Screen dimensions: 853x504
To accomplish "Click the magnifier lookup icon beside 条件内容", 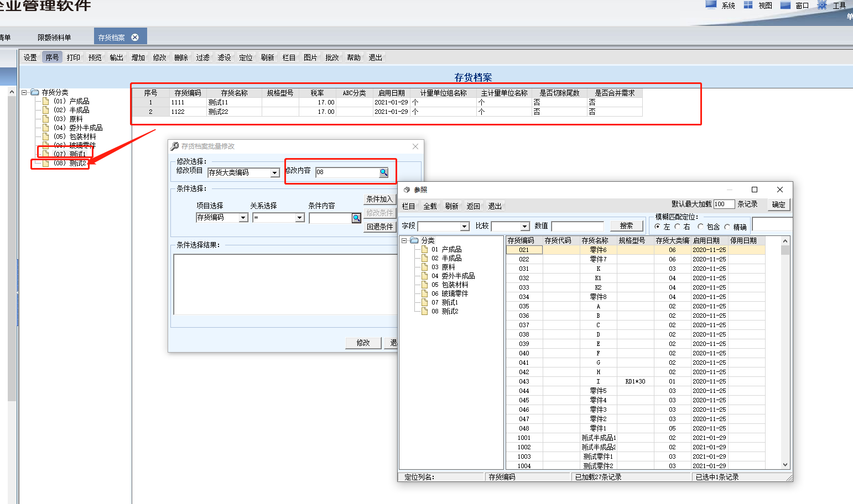I will click(x=357, y=218).
